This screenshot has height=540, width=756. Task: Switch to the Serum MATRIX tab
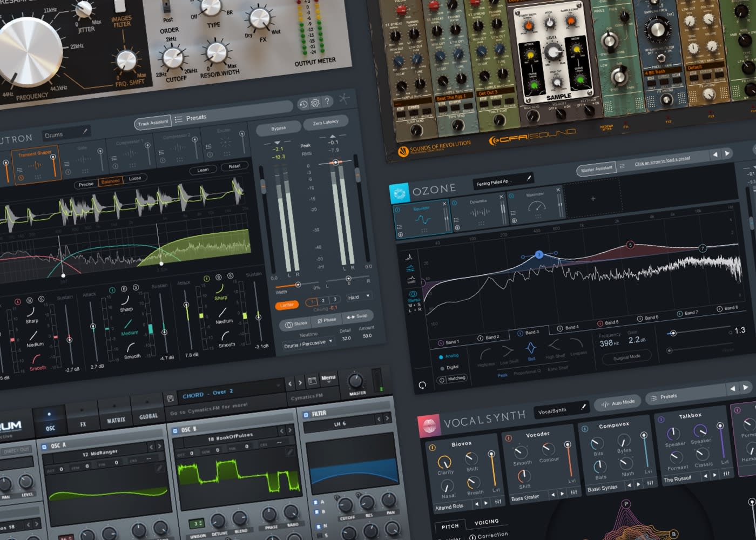coord(116,420)
